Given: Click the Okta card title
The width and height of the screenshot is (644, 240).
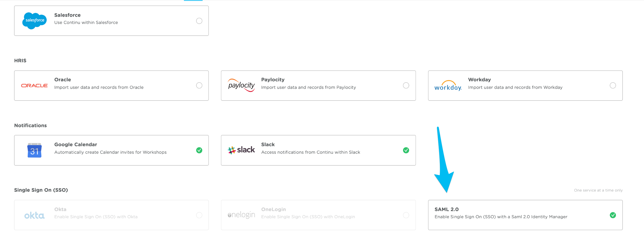Looking at the screenshot, I should [60, 209].
